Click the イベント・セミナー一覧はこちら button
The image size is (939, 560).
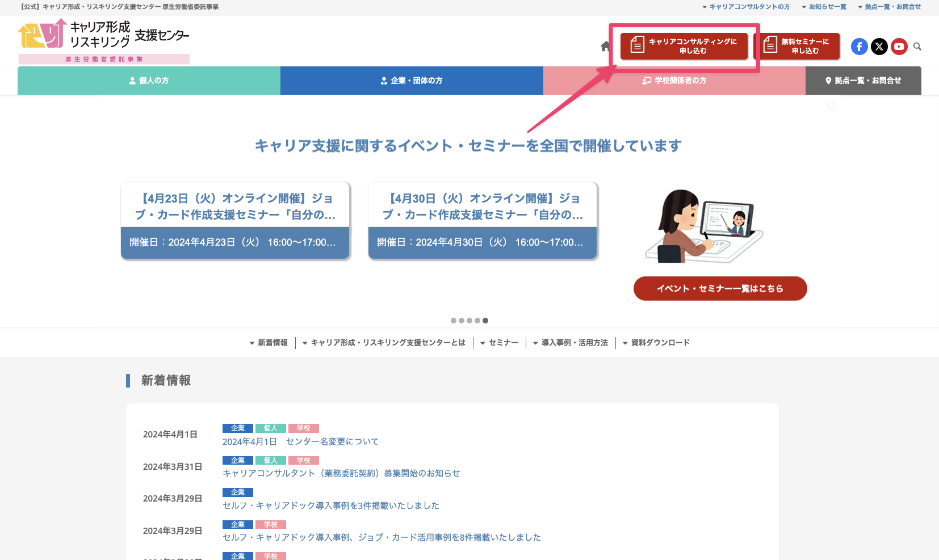(x=720, y=288)
